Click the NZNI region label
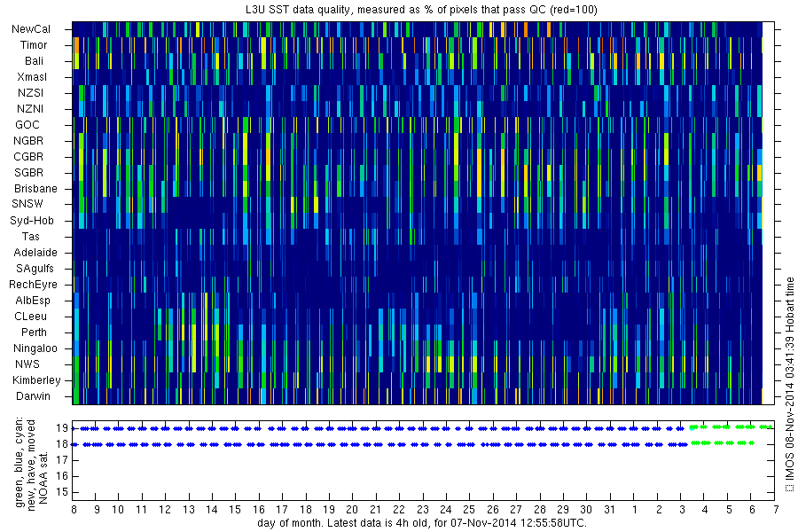Image resolution: width=798 pixels, height=532 pixels. (x=30, y=109)
